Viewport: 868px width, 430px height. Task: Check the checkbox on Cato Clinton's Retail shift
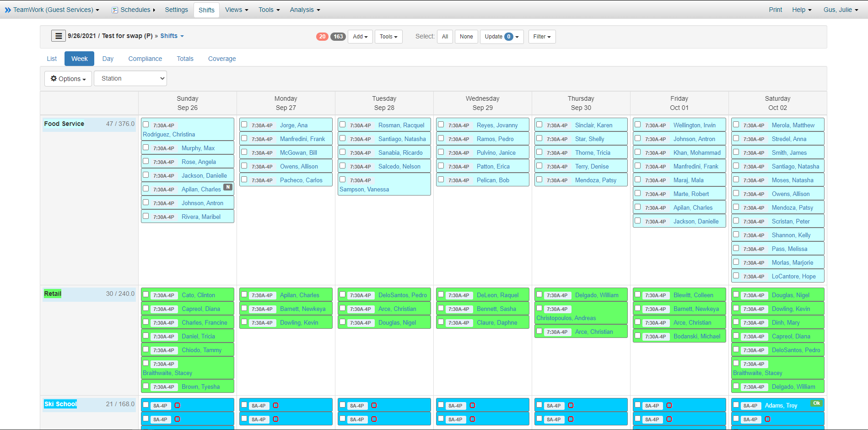[x=146, y=294]
